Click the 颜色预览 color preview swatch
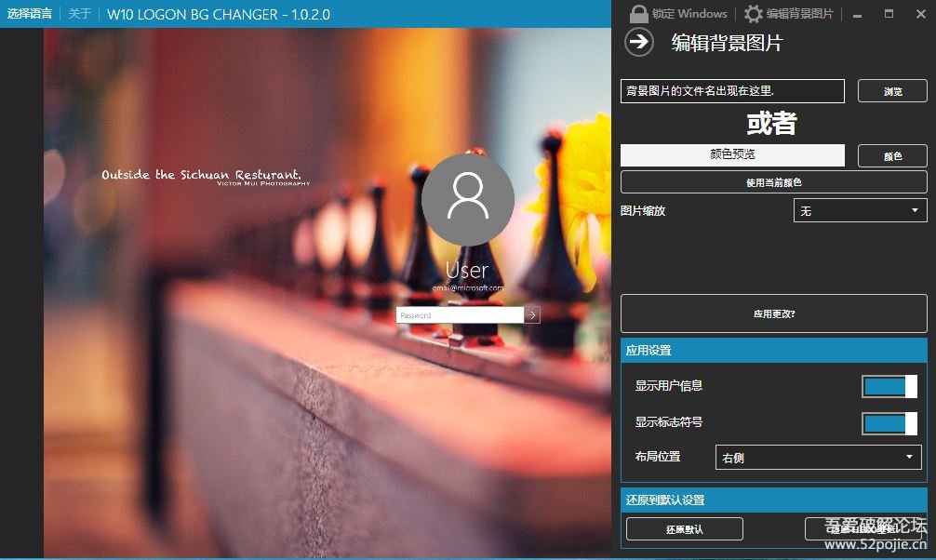The width and height of the screenshot is (936, 560). coord(732,154)
